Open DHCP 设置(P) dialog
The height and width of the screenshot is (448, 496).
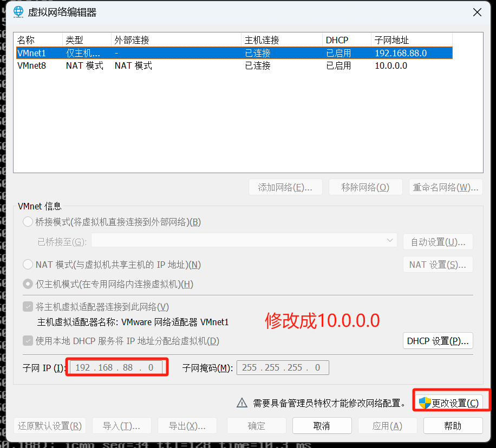438,341
